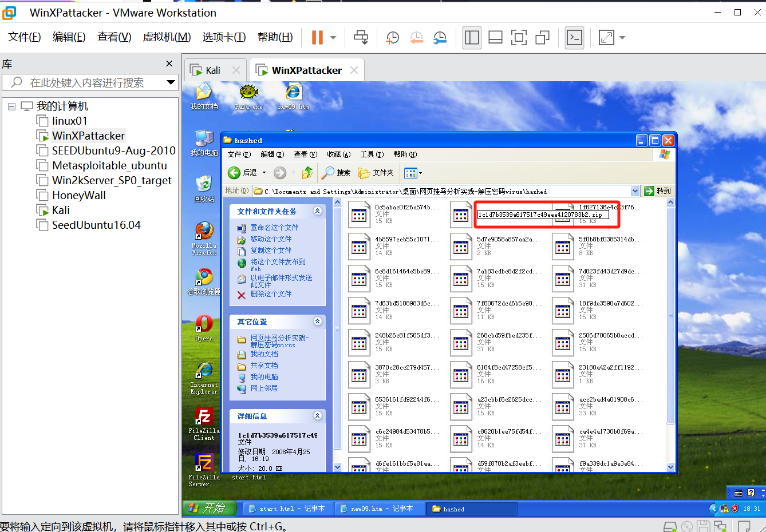Select the new09.htm desktop icon

pos(293,97)
